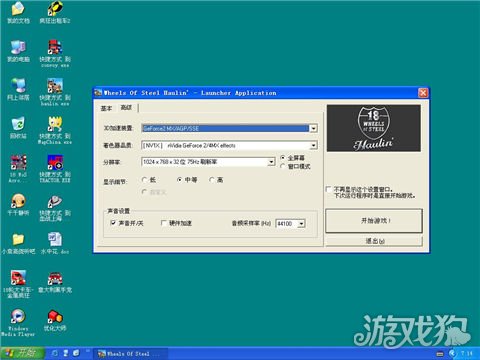Open the 分辨率 resolution dropdown

point(271,162)
